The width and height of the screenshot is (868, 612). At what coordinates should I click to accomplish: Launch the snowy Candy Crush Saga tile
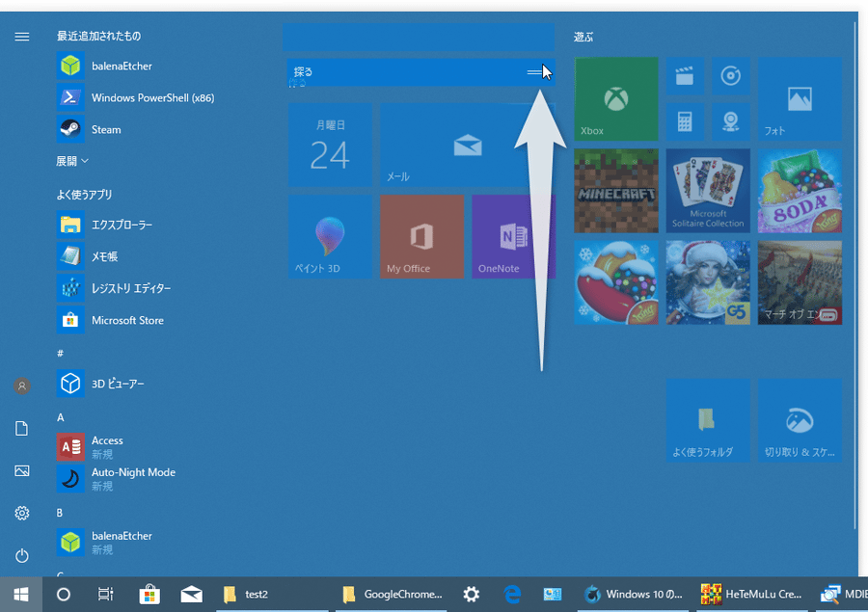coord(616,282)
